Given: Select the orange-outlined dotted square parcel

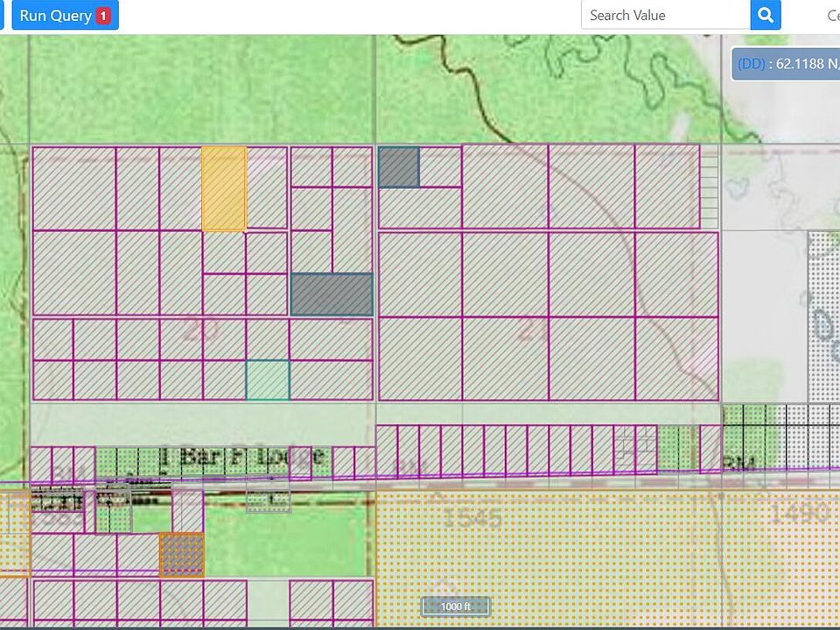Looking at the screenshot, I should 182,556.
